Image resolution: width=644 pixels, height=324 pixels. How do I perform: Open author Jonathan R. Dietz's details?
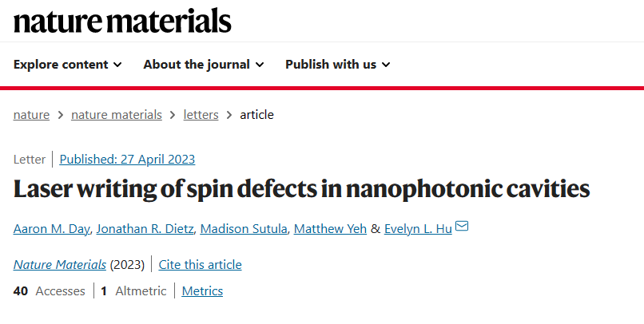pyautogui.click(x=145, y=229)
